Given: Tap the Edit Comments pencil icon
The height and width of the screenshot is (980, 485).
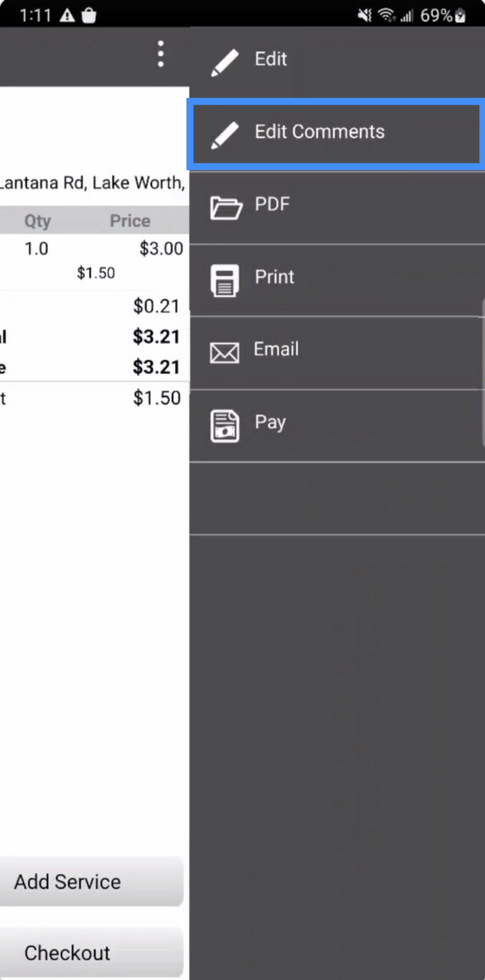Looking at the screenshot, I should pos(224,135).
